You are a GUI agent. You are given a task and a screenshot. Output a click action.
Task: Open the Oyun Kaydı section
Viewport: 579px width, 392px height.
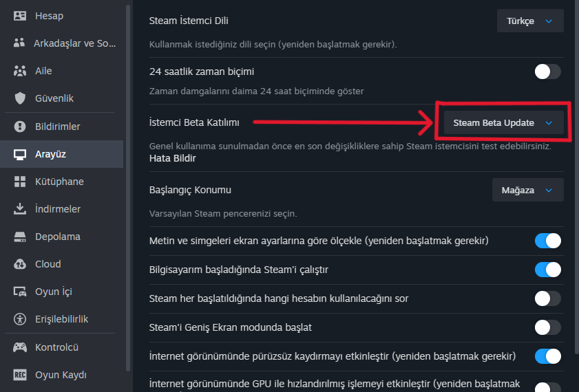pos(61,375)
